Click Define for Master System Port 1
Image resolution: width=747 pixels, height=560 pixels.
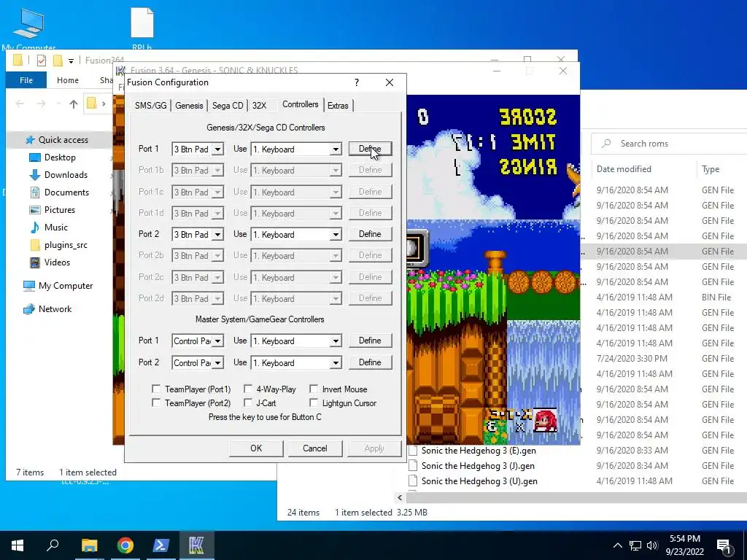click(370, 341)
